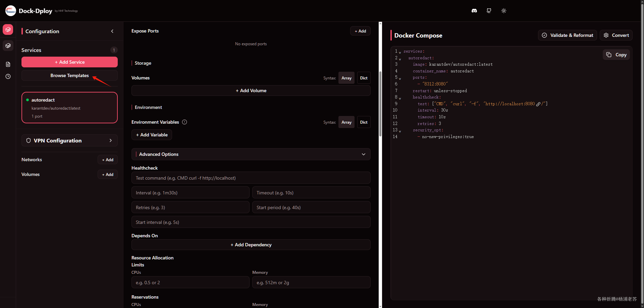The width and height of the screenshot is (644, 308).
Task: Click the configuration panel vertical scrollbar thumb
Action: [380, 104]
